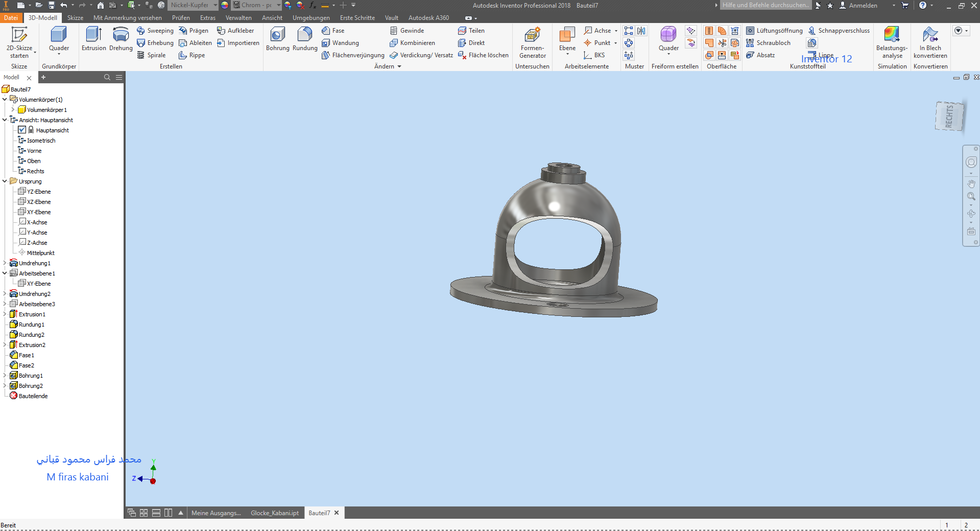Open the Autodesk A360 tab
Screen dimensions: 980x531
pyautogui.click(x=428, y=18)
